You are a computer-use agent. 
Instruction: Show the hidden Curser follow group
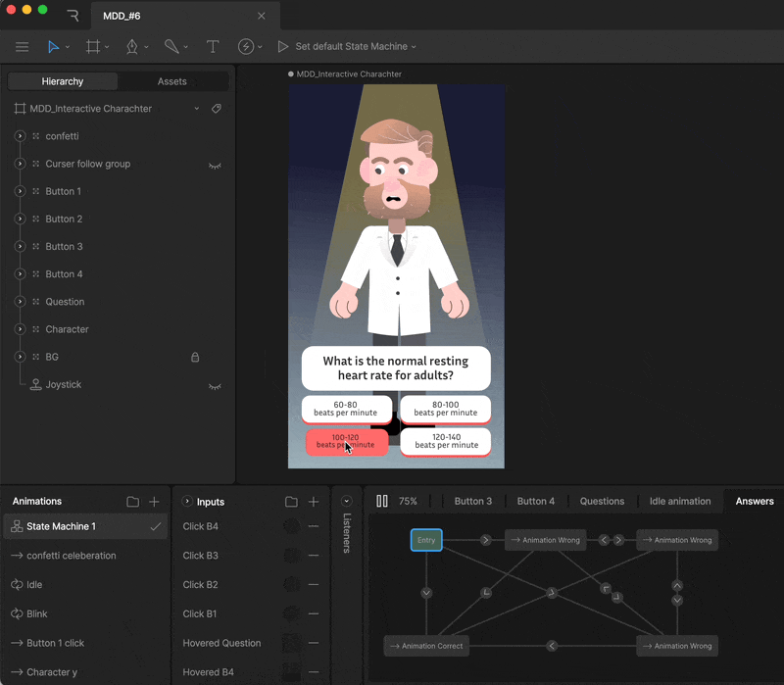click(215, 165)
